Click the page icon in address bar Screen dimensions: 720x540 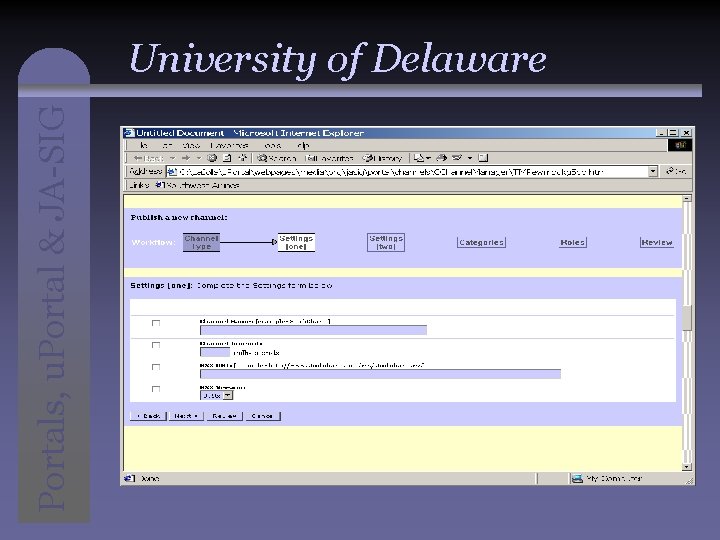172,172
